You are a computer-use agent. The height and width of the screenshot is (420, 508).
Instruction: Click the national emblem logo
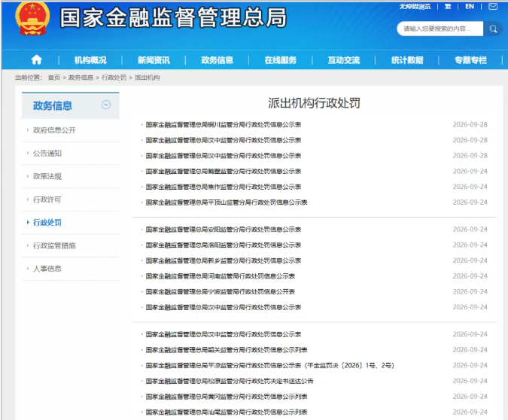32,18
